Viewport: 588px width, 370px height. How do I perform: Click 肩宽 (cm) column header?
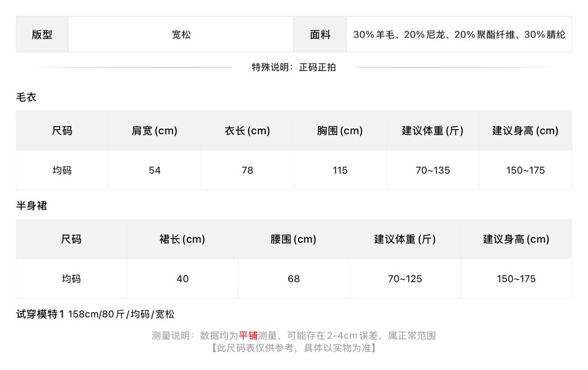(154, 131)
